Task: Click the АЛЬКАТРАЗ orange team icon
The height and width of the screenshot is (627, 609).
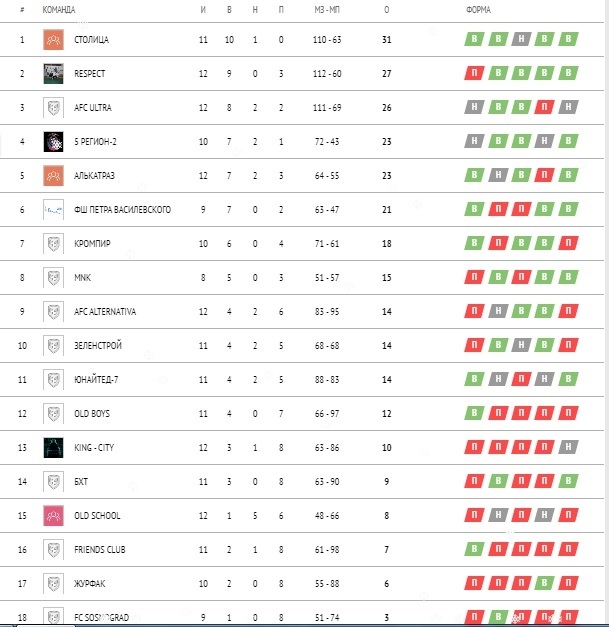Action: (x=53, y=176)
